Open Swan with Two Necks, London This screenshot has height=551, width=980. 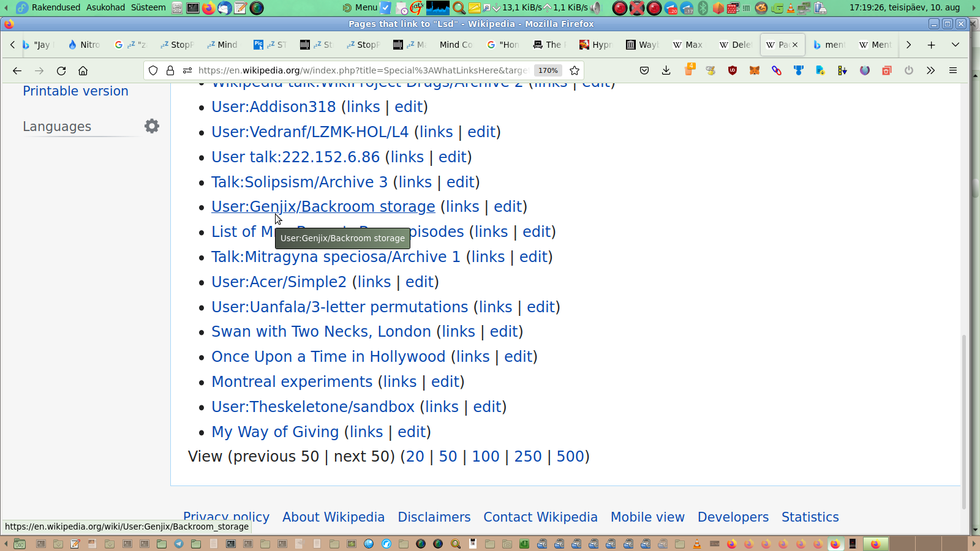pos(321,332)
